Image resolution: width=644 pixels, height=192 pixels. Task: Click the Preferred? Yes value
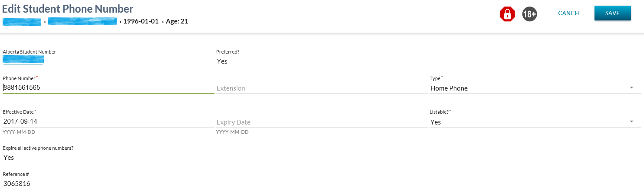click(x=222, y=61)
